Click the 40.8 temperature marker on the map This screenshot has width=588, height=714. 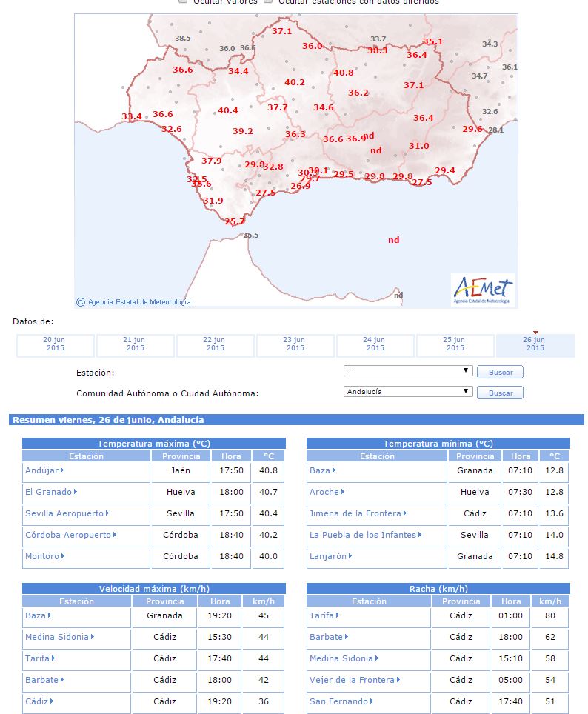point(344,73)
